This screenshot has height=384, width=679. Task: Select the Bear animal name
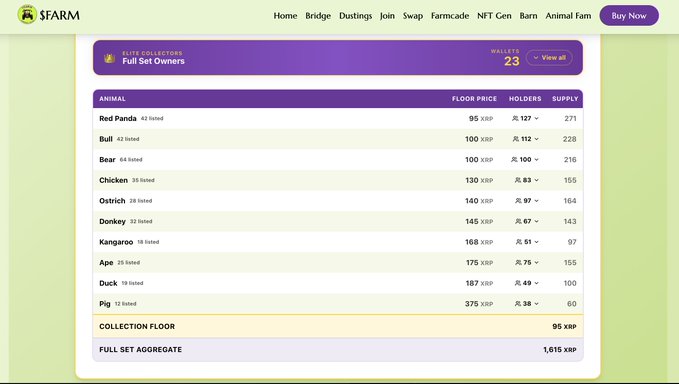[107, 159]
